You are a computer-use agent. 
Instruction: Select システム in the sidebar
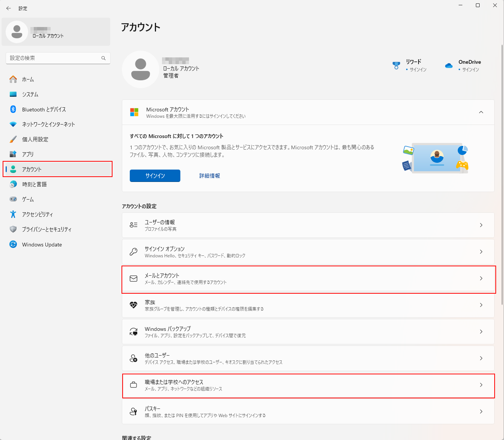point(30,94)
